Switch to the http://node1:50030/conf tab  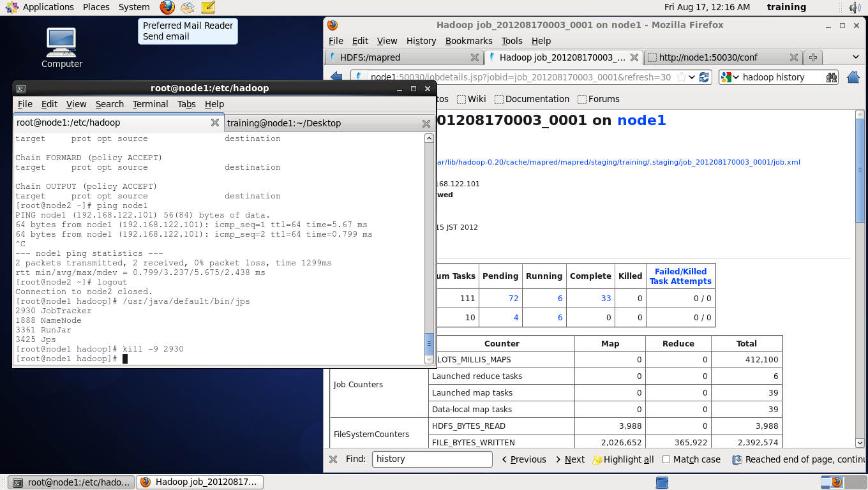tap(722, 57)
